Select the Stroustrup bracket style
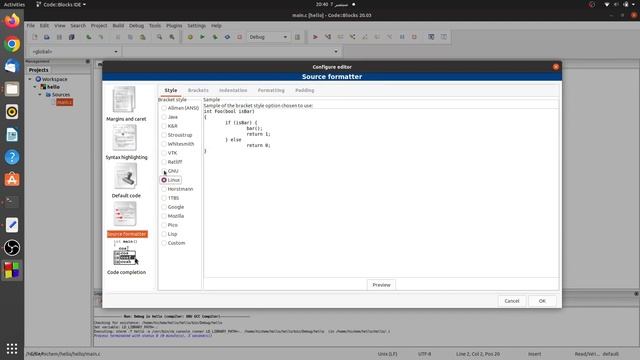 tap(177, 135)
